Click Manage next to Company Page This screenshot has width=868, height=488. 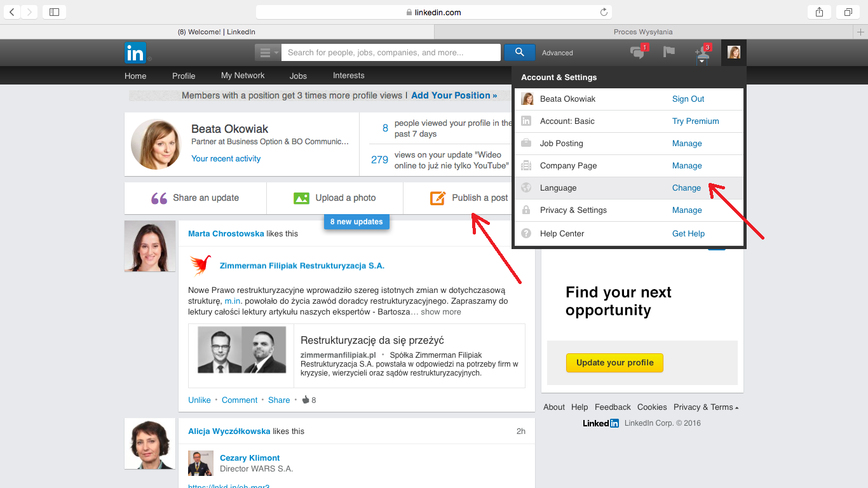[687, 166]
